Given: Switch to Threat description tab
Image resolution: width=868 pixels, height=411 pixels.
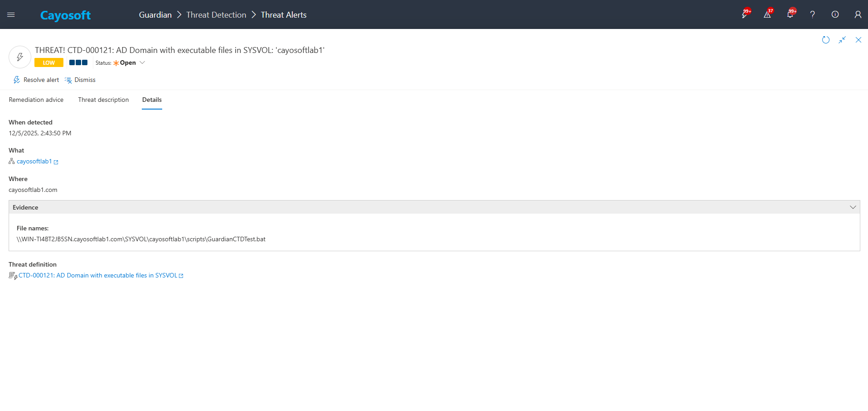Looking at the screenshot, I should [103, 100].
